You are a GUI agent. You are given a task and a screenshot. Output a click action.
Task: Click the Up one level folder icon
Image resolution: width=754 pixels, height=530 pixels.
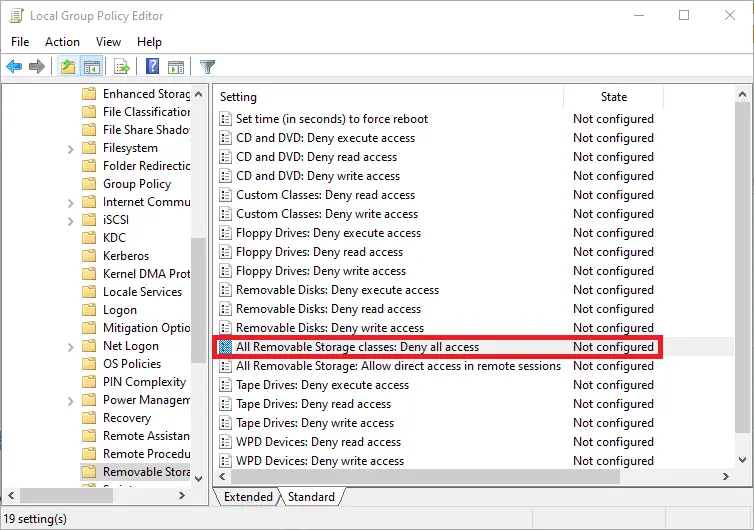tap(68, 66)
